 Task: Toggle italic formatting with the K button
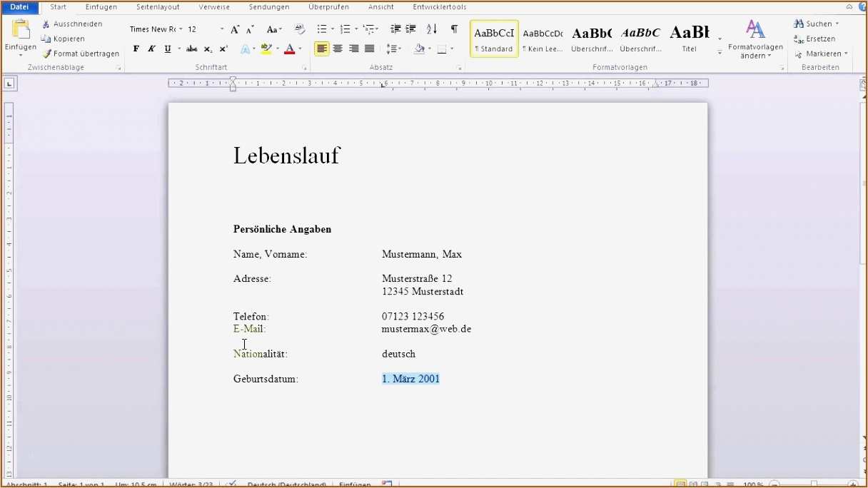(x=151, y=49)
